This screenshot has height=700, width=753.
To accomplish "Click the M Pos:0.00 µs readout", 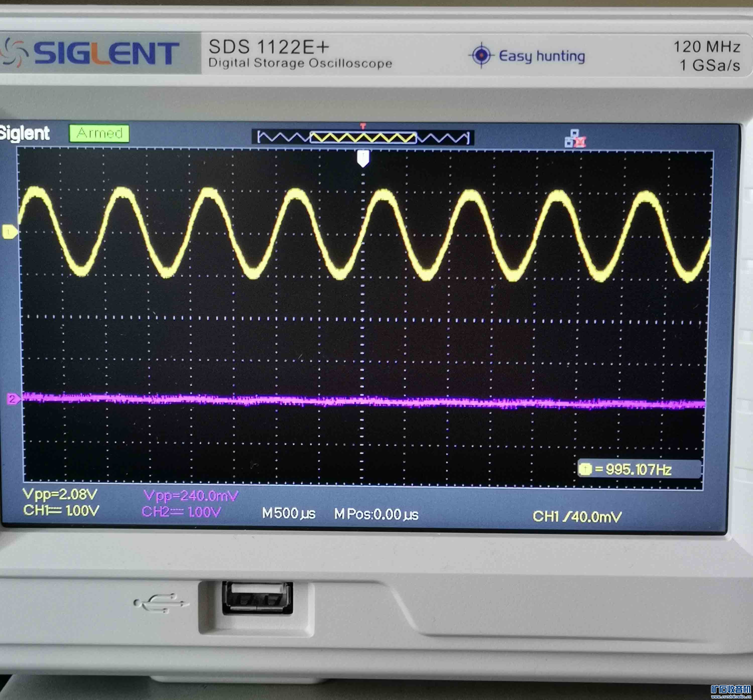I will tap(376, 514).
